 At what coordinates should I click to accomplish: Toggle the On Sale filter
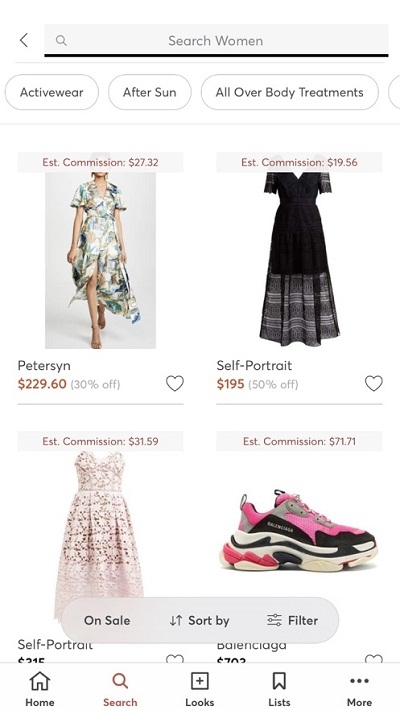click(107, 620)
